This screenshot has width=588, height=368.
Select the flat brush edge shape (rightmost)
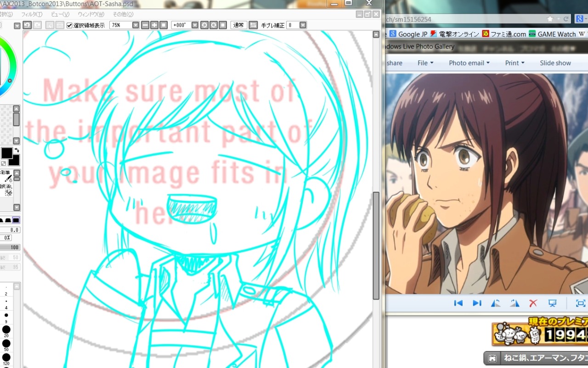[x=16, y=220]
